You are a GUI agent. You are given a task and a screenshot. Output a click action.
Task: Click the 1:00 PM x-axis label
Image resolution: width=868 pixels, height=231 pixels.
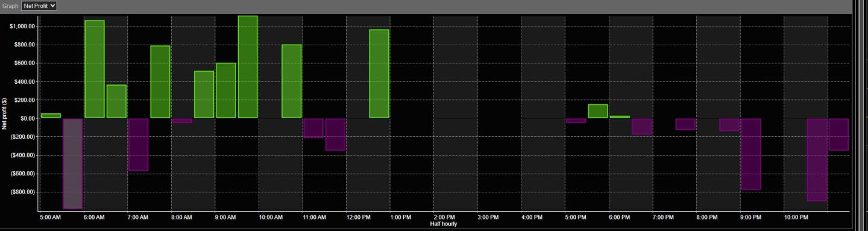[x=401, y=217]
